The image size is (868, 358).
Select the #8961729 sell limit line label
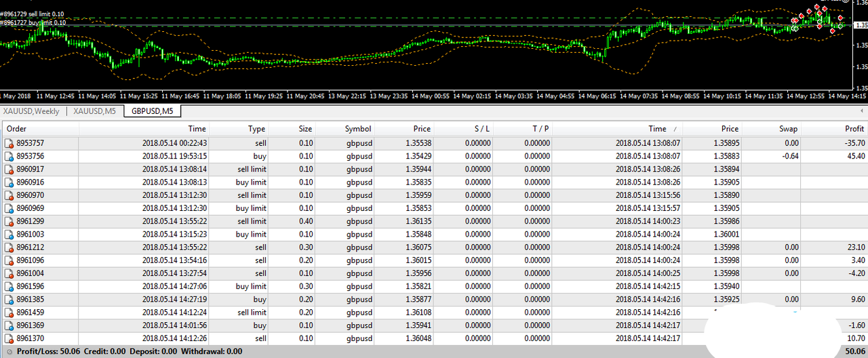33,14
